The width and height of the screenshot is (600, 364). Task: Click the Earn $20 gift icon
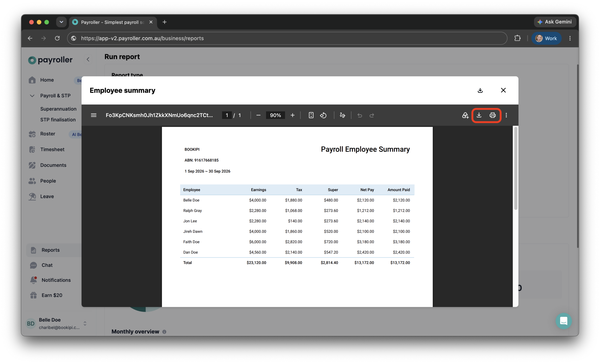coord(33,295)
